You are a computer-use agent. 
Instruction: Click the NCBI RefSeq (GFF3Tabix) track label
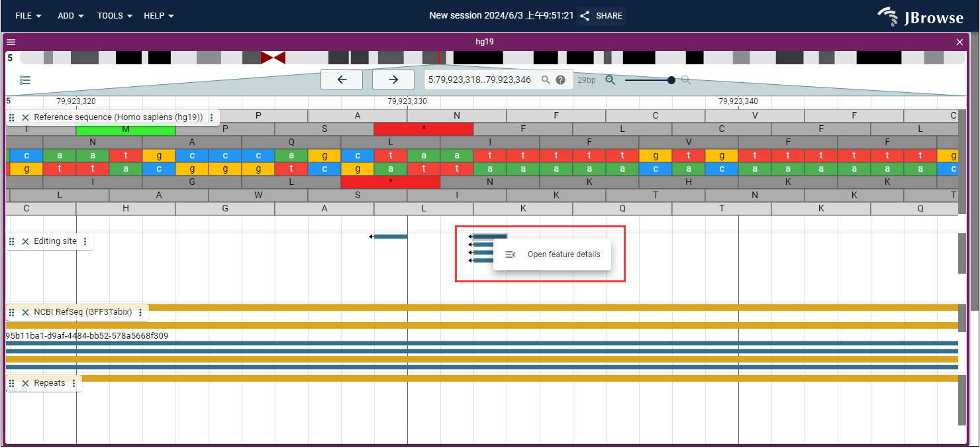83,312
